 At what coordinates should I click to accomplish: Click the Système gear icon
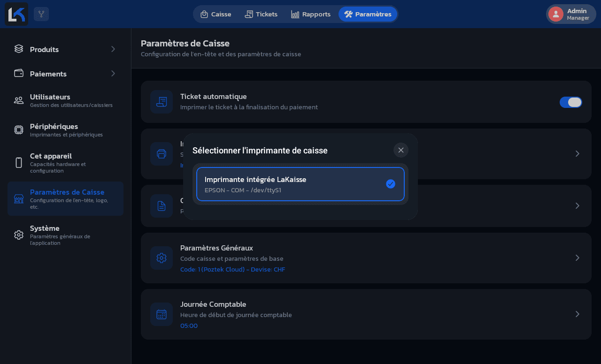19,235
